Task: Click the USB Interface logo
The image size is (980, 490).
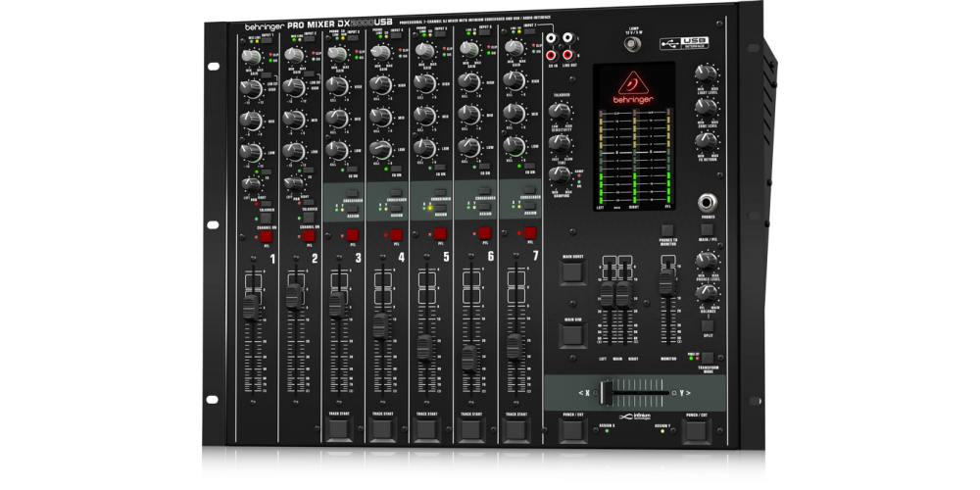Action: (x=684, y=43)
